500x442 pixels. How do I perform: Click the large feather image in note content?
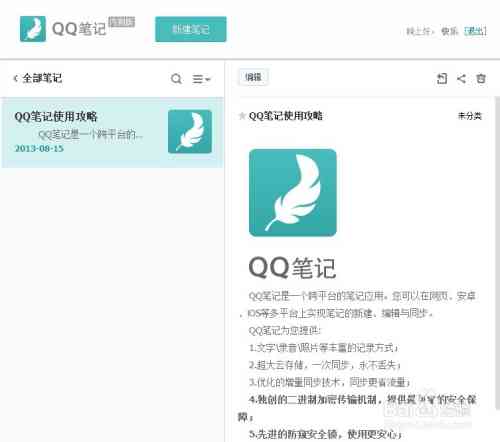click(x=293, y=193)
